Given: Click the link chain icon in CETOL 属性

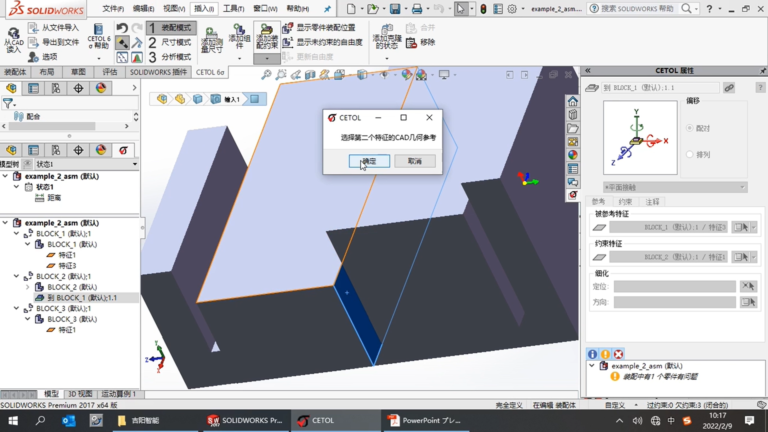Looking at the screenshot, I should click(x=729, y=88).
